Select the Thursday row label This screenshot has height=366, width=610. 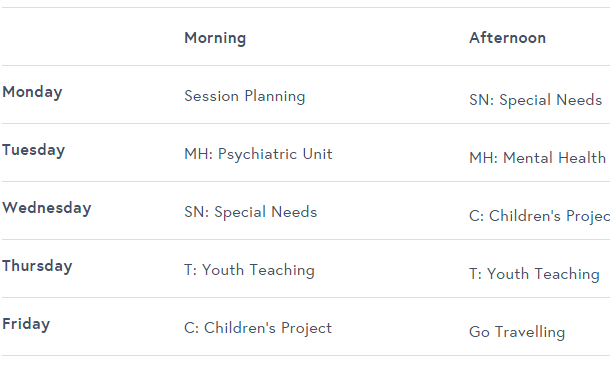pos(37,266)
